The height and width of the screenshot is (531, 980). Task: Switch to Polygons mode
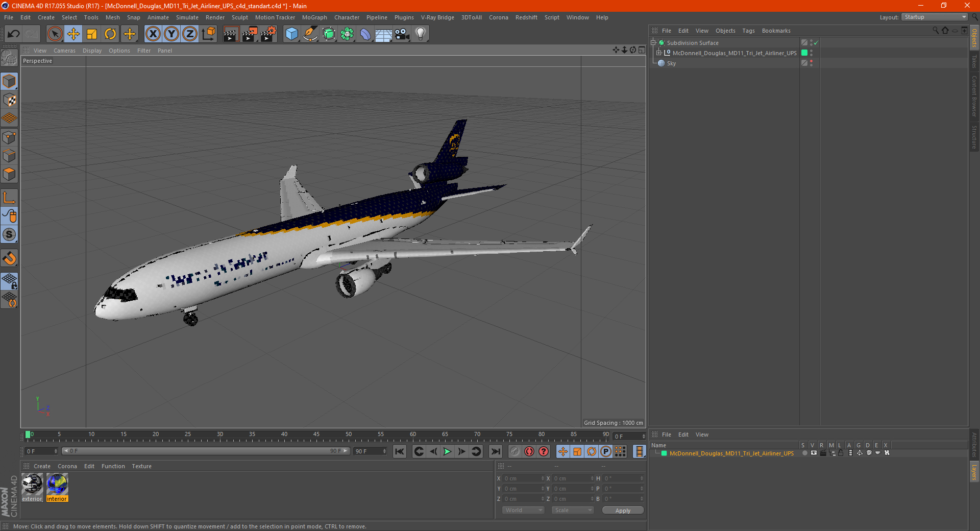(x=9, y=174)
